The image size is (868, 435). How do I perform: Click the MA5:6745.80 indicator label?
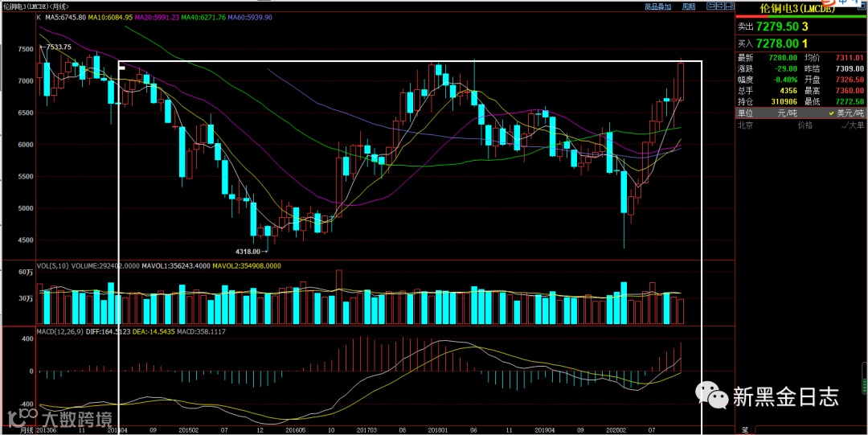click(x=65, y=18)
